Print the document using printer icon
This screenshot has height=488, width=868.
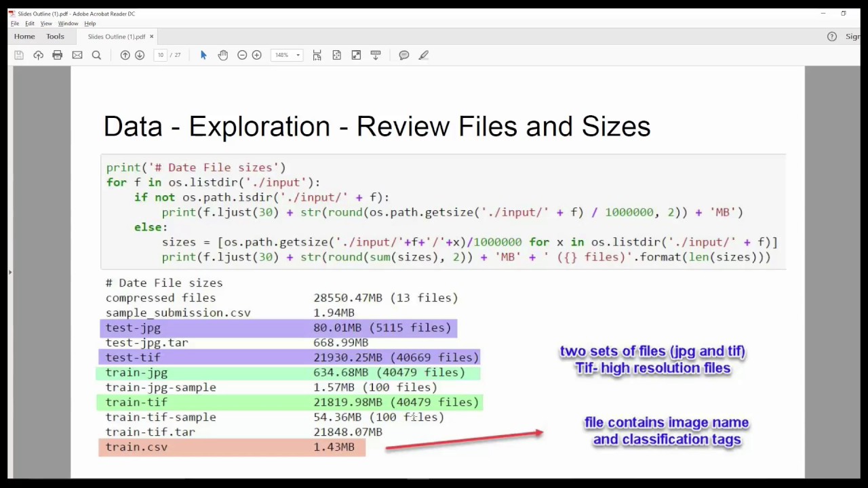pos(58,55)
